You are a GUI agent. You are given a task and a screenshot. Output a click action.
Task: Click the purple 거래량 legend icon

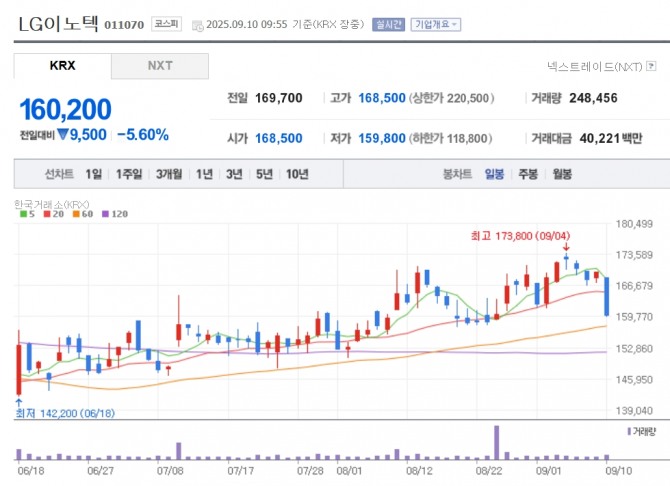coord(628,430)
